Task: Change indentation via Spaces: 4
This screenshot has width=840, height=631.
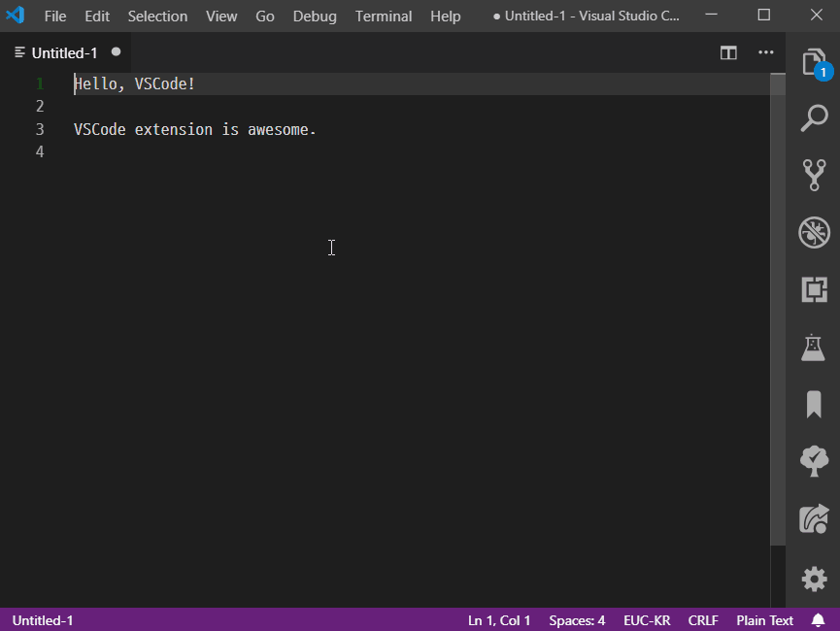Action: (x=577, y=620)
